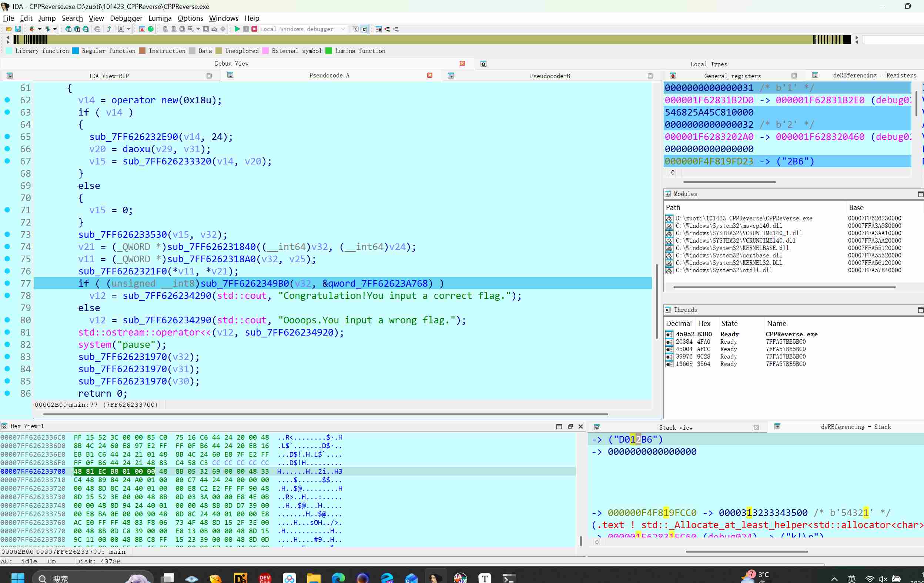Click the square frame toolbar icon

tap(206, 29)
